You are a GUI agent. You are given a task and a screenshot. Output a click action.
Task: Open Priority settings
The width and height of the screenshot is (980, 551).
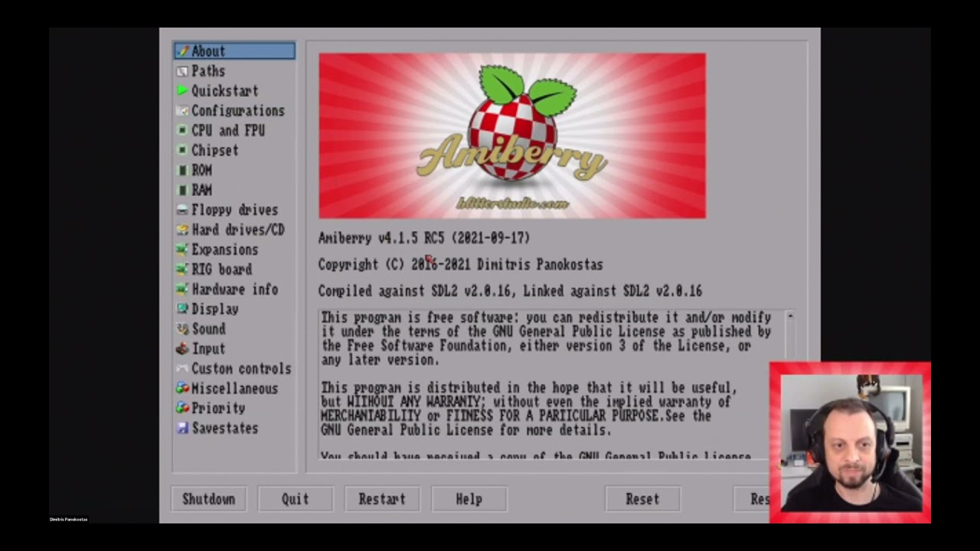tap(234, 409)
